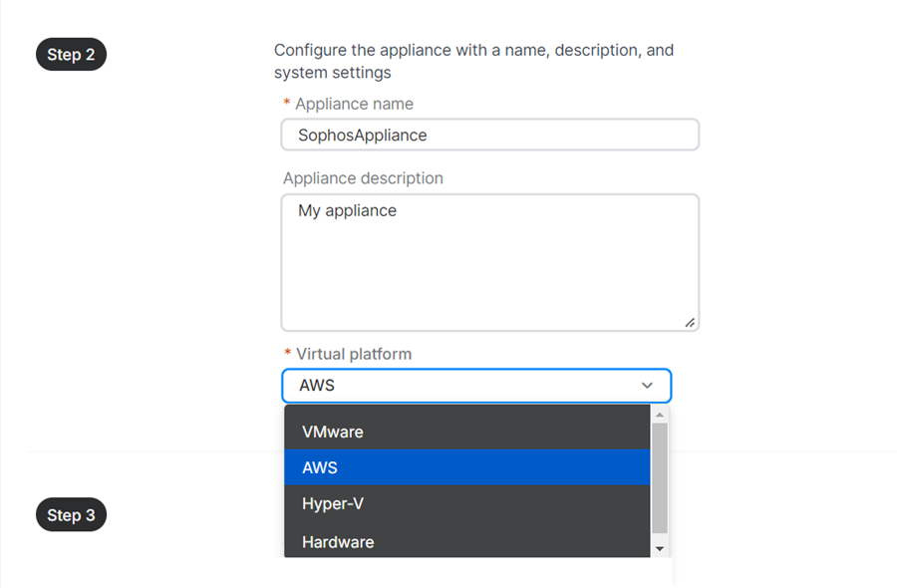Click the Step 3 badge
This screenshot has height=588, width=897.
[71, 515]
